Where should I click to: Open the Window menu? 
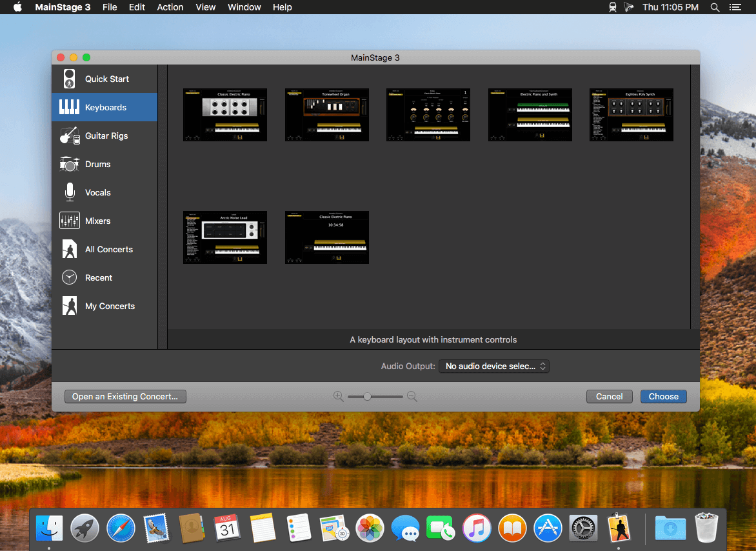point(244,7)
